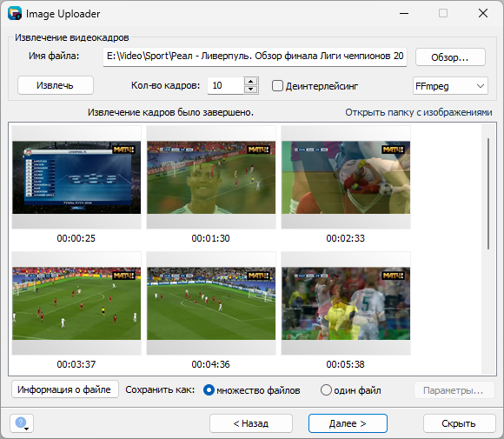Click the Информация о файле button

[x=64, y=389]
